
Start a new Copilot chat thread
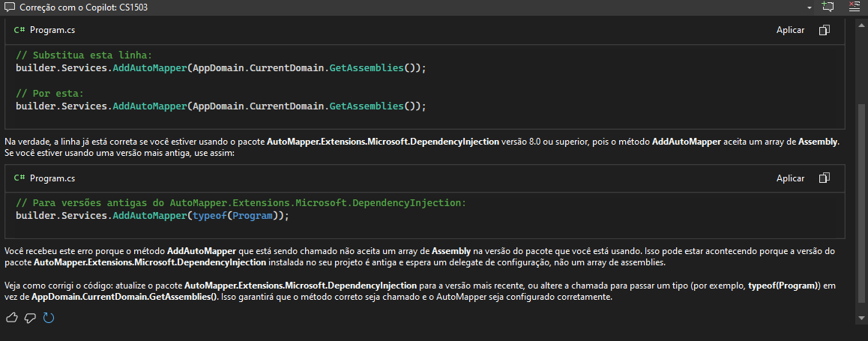tap(828, 7)
